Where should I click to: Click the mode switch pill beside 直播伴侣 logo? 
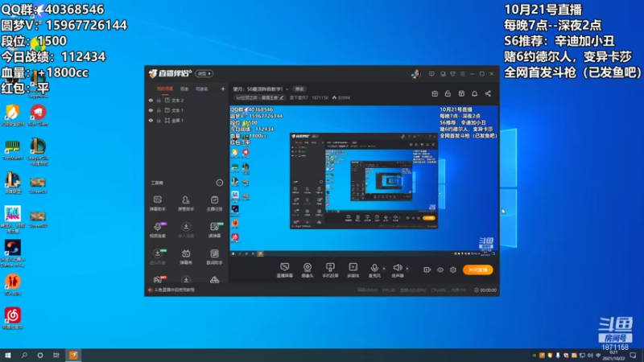click(204, 73)
